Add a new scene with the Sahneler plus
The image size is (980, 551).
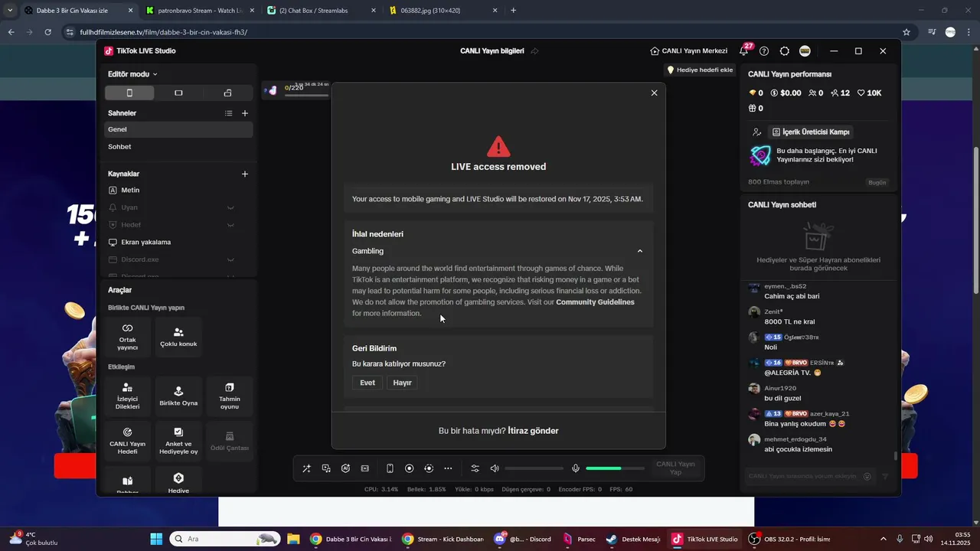coord(245,113)
